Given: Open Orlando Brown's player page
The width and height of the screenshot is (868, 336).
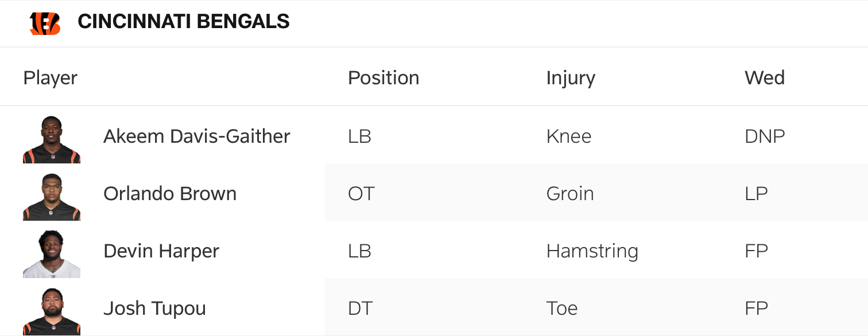Looking at the screenshot, I should [x=170, y=194].
